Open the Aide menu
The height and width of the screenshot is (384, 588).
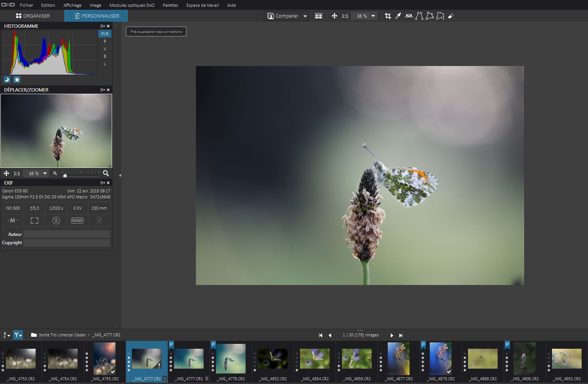tap(231, 5)
